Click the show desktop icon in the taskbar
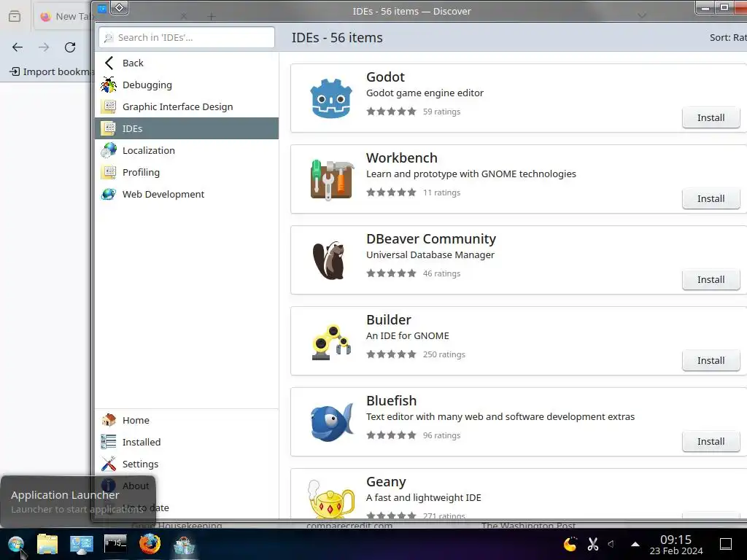747x560 pixels. [x=726, y=544]
